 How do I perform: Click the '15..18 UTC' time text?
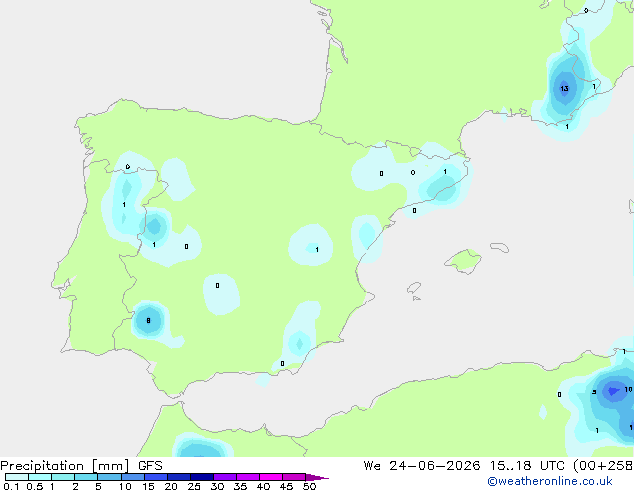[x=528, y=466]
